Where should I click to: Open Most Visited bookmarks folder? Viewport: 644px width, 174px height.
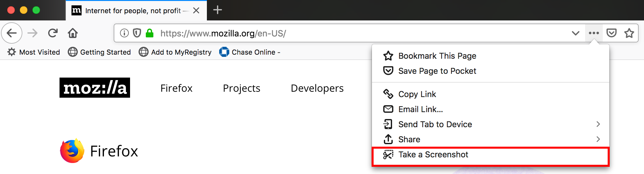[x=34, y=52]
